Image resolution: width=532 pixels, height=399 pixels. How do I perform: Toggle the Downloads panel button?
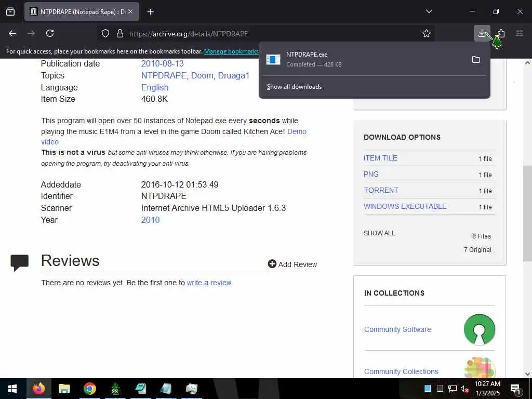482,33
